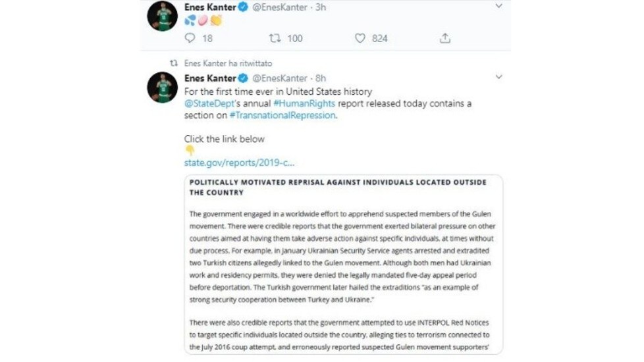Open Enes Kanter's avatar on top tweet
This screenshot has height=362, width=644.
163,16
